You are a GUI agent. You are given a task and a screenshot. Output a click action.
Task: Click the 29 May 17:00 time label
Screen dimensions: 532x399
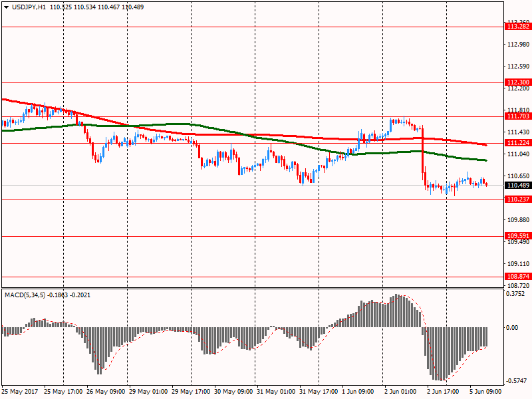click(x=191, y=392)
